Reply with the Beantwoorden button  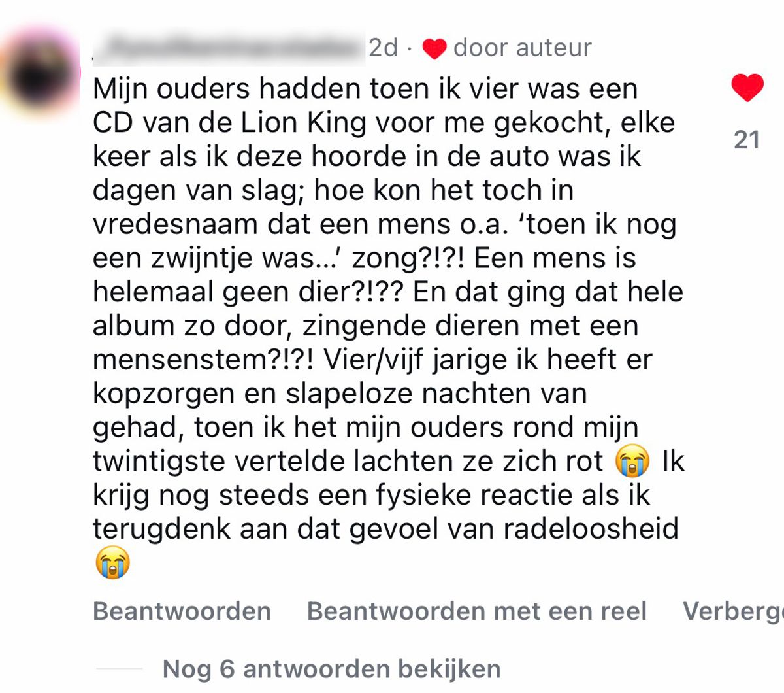coord(182,611)
